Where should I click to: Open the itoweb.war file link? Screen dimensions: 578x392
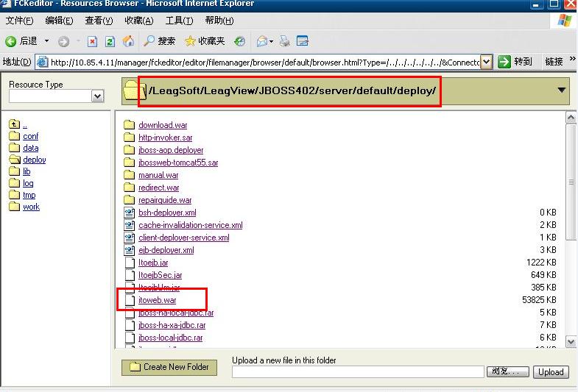(x=158, y=300)
